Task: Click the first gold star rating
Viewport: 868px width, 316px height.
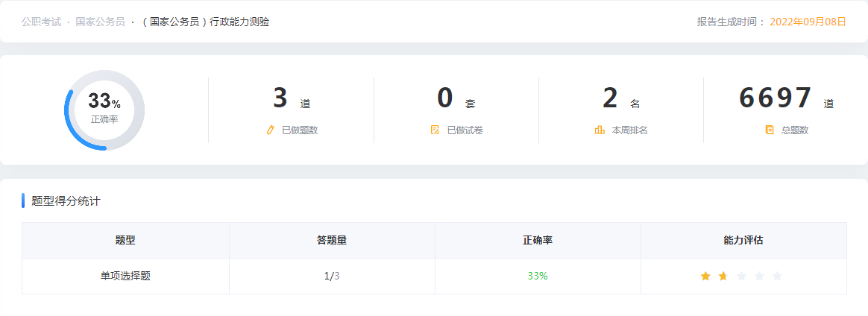Action: tap(705, 276)
